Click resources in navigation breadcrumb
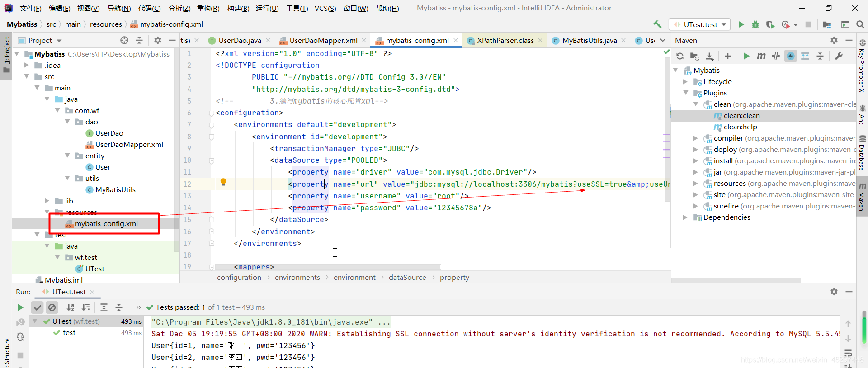 [x=106, y=24]
